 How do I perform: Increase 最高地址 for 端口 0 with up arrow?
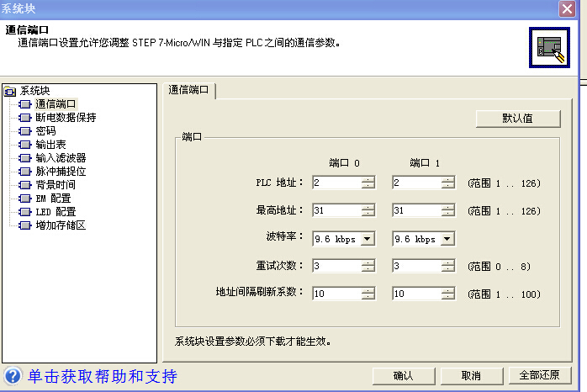coord(368,207)
